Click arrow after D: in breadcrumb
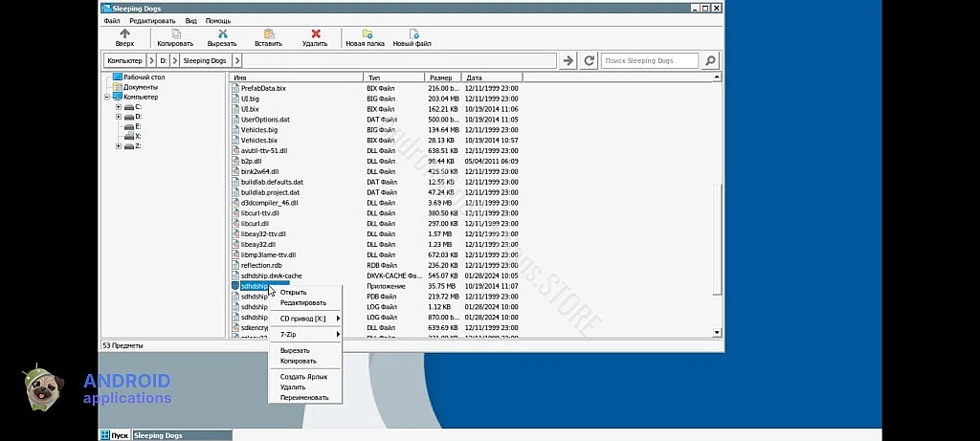The height and width of the screenshot is (441, 980). click(x=176, y=60)
